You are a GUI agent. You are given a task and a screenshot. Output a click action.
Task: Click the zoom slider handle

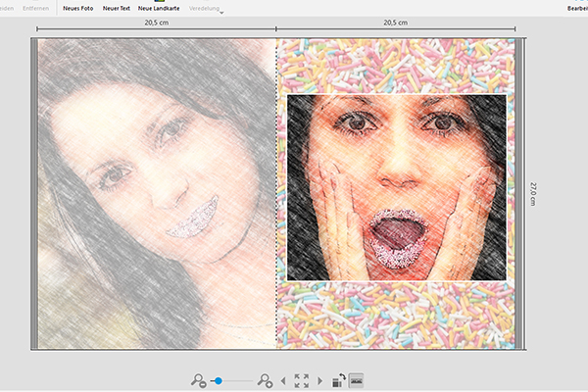(x=219, y=379)
